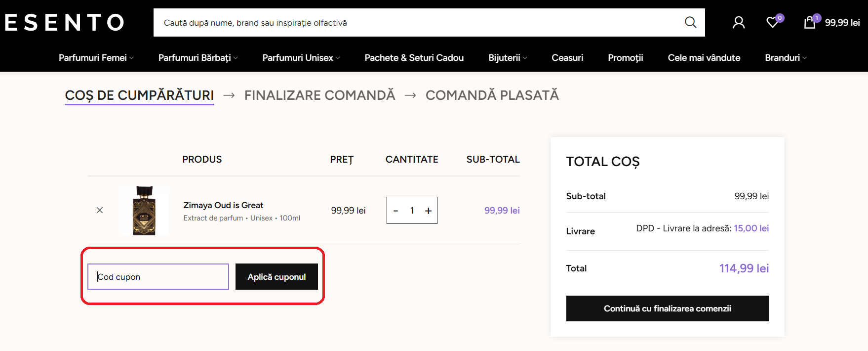The width and height of the screenshot is (868, 351).
Task: Click the product bottle thumbnail image
Action: tap(144, 211)
